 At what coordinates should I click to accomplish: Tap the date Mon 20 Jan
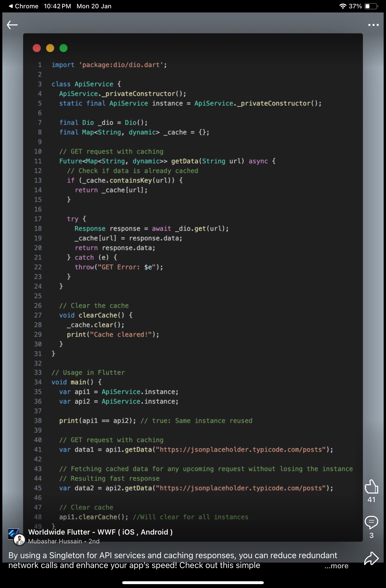(94, 6)
